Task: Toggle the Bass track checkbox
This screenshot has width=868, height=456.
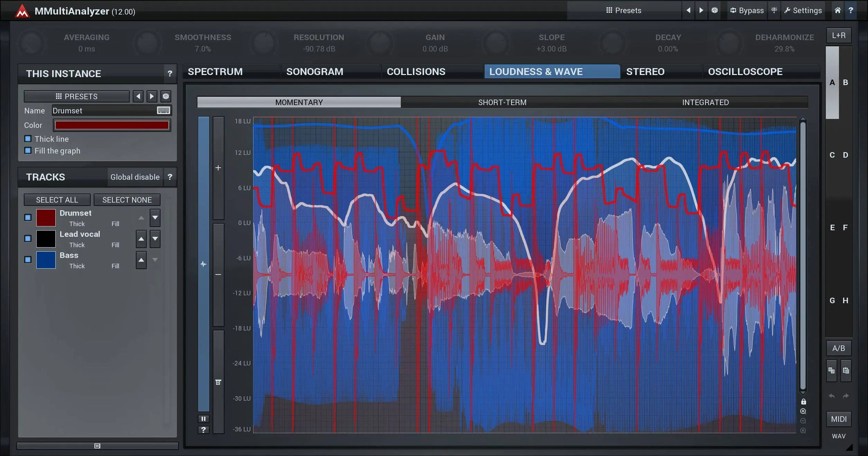Action: tap(28, 260)
